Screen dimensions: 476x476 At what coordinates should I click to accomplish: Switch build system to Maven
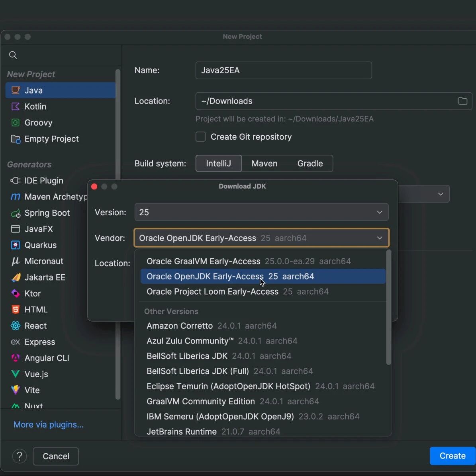pos(264,163)
